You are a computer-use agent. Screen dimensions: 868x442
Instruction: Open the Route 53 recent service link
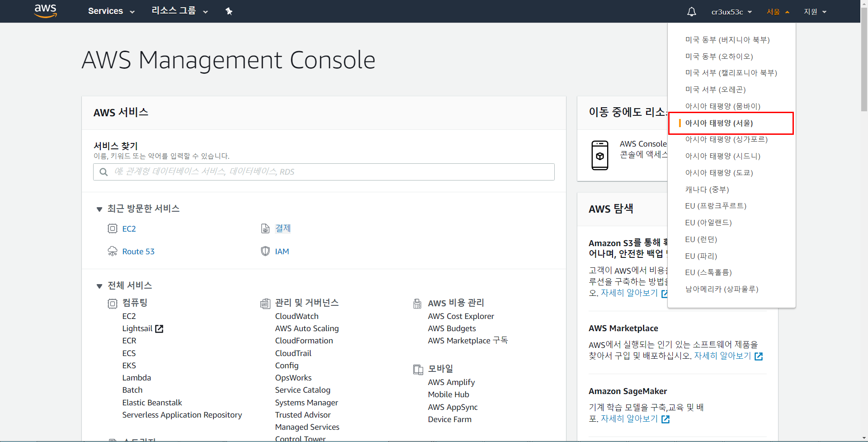[138, 252]
